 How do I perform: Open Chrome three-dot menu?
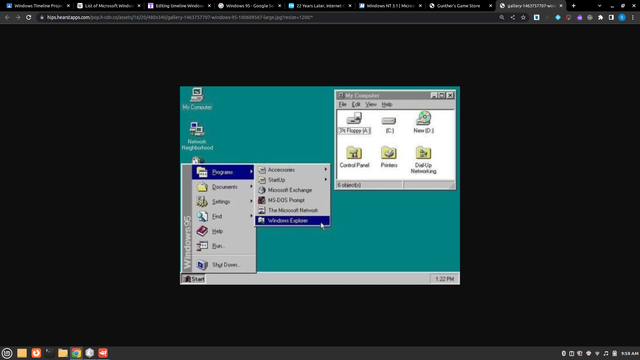[x=633, y=18]
